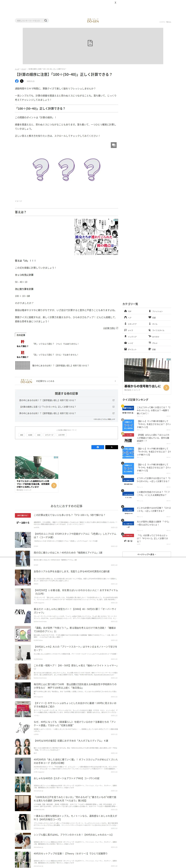Open クイズ breadcrumb link

[x=24, y=69]
